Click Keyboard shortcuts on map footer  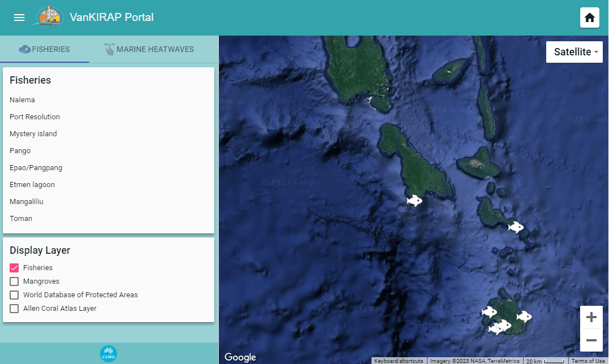coord(398,361)
